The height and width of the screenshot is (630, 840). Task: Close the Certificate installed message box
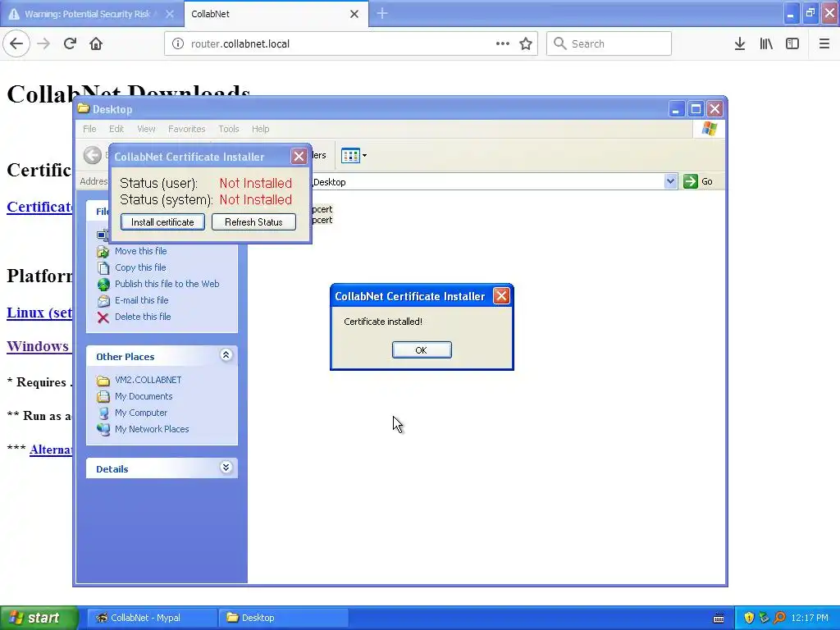coord(501,295)
